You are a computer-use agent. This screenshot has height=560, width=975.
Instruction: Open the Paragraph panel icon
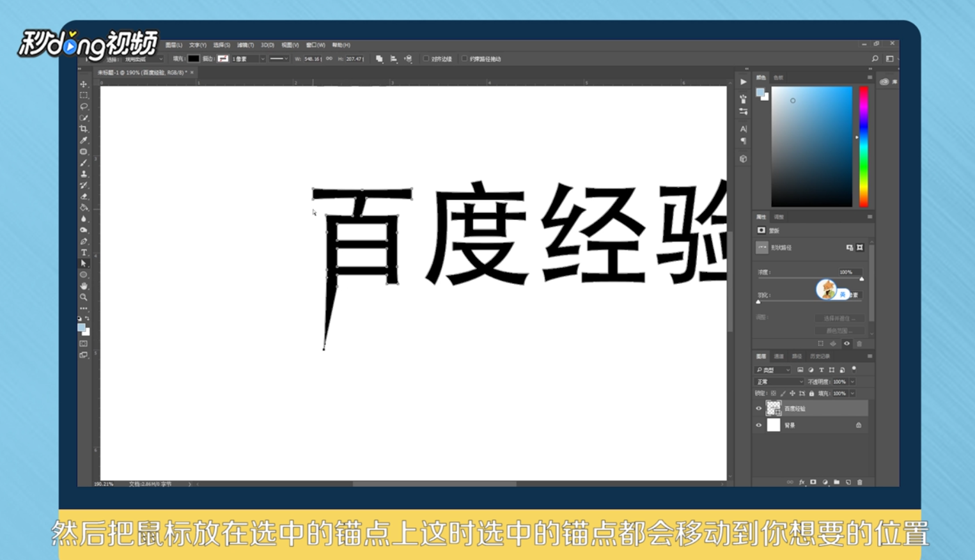click(743, 141)
